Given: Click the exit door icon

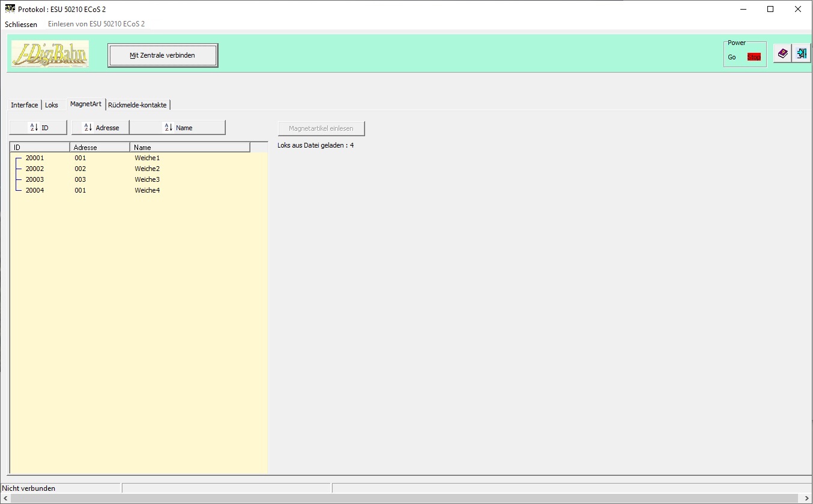Looking at the screenshot, I should [x=801, y=53].
